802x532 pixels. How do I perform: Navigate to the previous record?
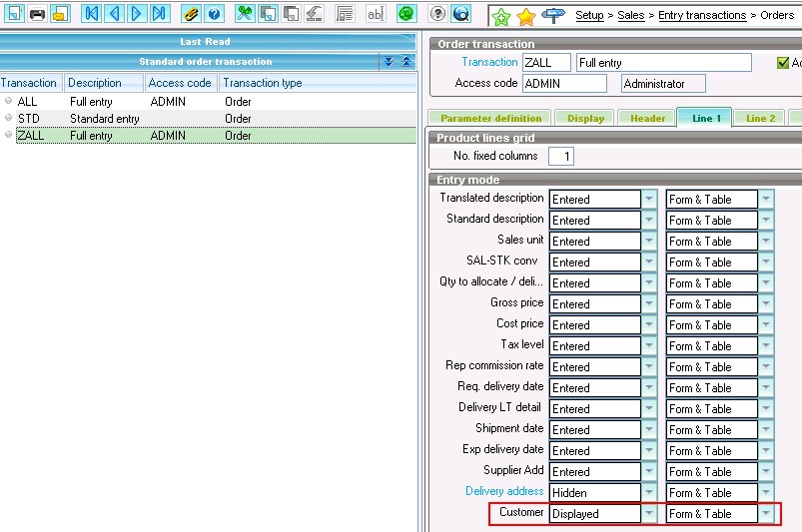tap(114, 14)
